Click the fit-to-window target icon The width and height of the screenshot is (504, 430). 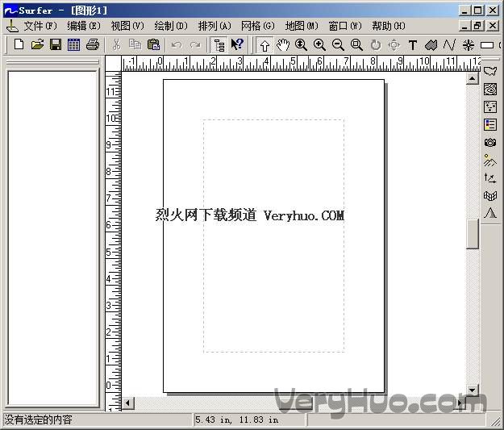(x=394, y=45)
